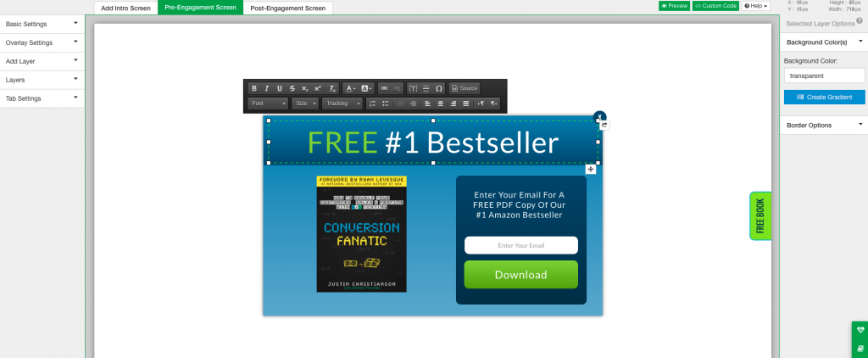Click the Background Color transparent field
This screenshot has height=358, width=868.
pos(824,76)
